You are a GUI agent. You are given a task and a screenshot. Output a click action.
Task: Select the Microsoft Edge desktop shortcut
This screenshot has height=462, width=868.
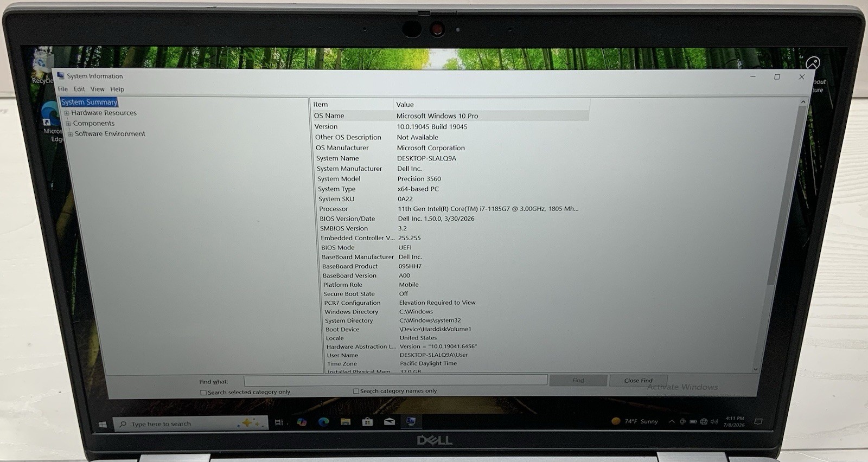53,122
